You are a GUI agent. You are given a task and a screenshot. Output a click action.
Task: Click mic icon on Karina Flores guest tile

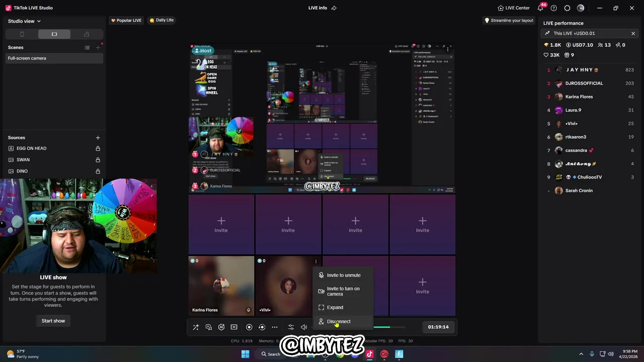click(x=248, y=310)
